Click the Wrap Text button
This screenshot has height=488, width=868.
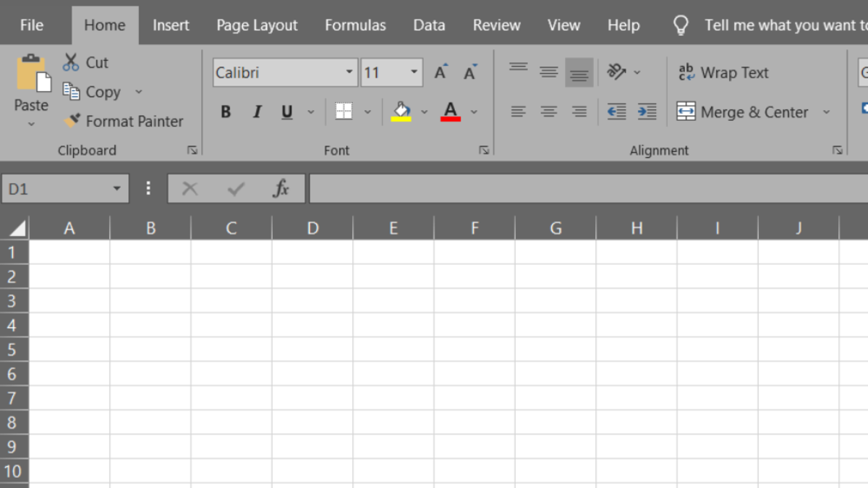[x=723, y=72]
